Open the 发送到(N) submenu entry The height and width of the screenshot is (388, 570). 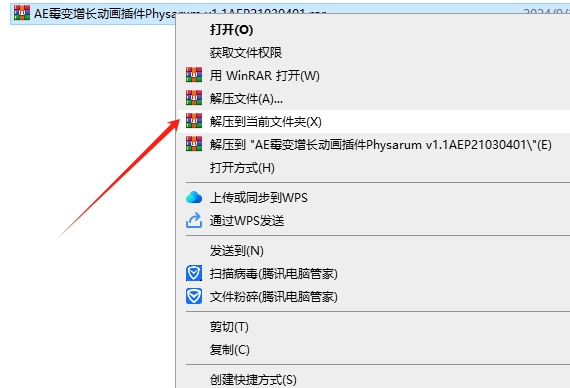click(237, 251)
